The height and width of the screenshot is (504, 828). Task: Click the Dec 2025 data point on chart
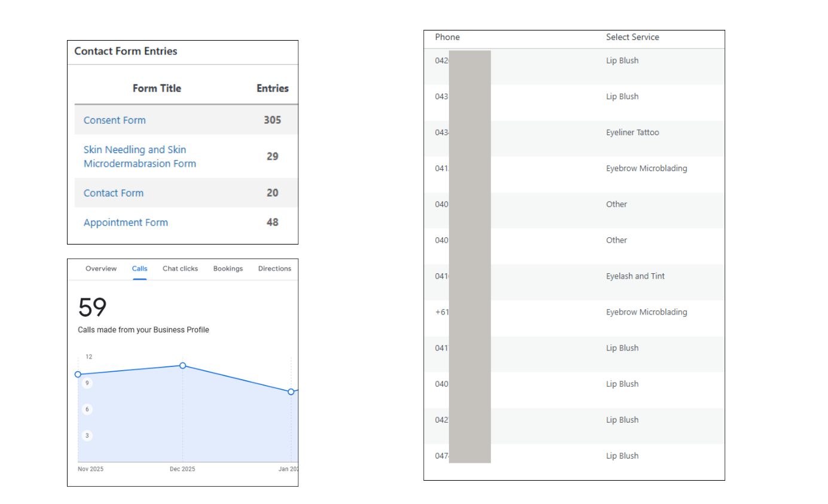[183, 365]
